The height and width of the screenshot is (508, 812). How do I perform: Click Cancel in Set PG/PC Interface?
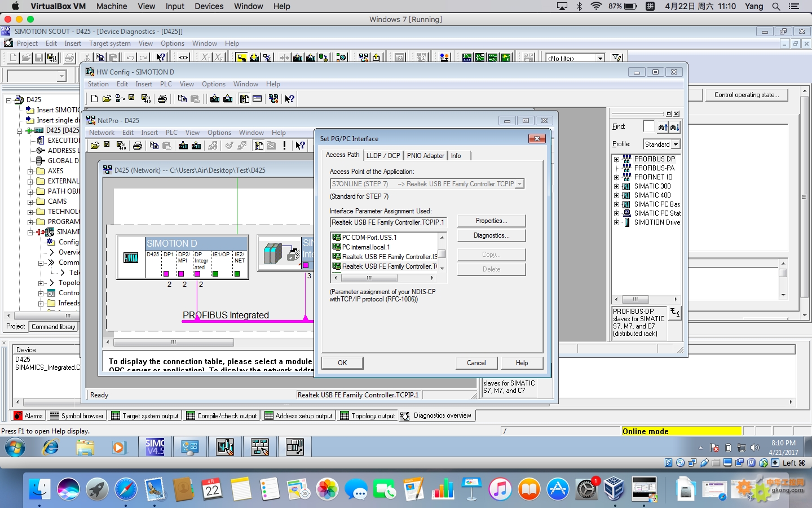(x=476, y=363)
